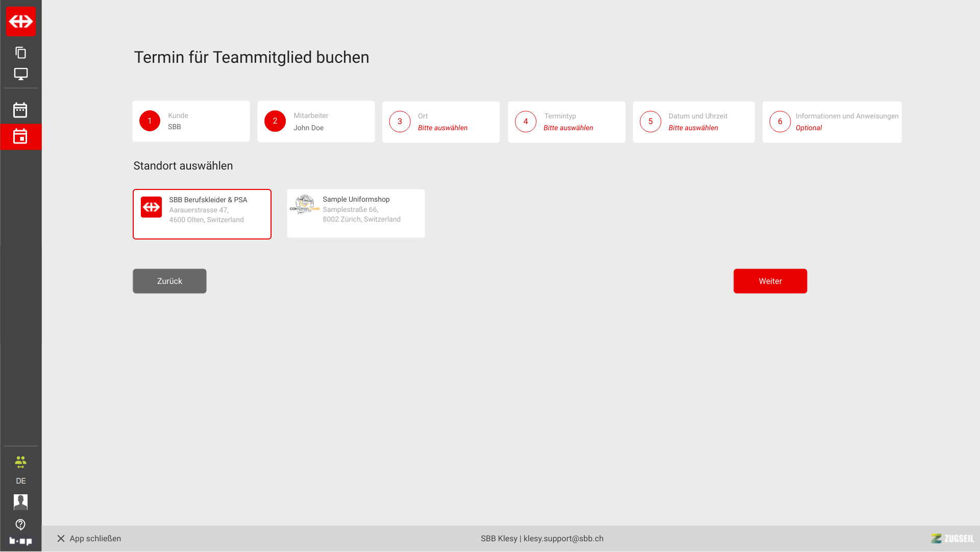Click the SBB logo in the sidebar
980x552 pixels.
pos(21,21)
